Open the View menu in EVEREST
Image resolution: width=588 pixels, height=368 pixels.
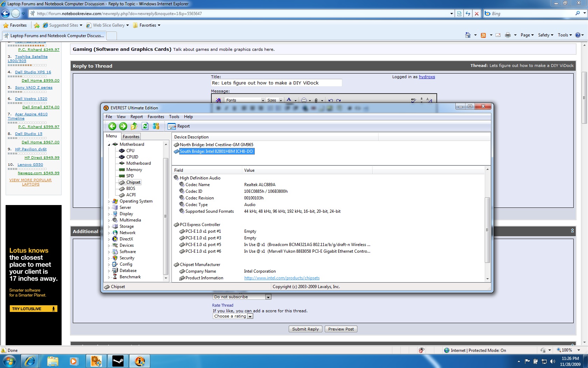tap(121, 117)
